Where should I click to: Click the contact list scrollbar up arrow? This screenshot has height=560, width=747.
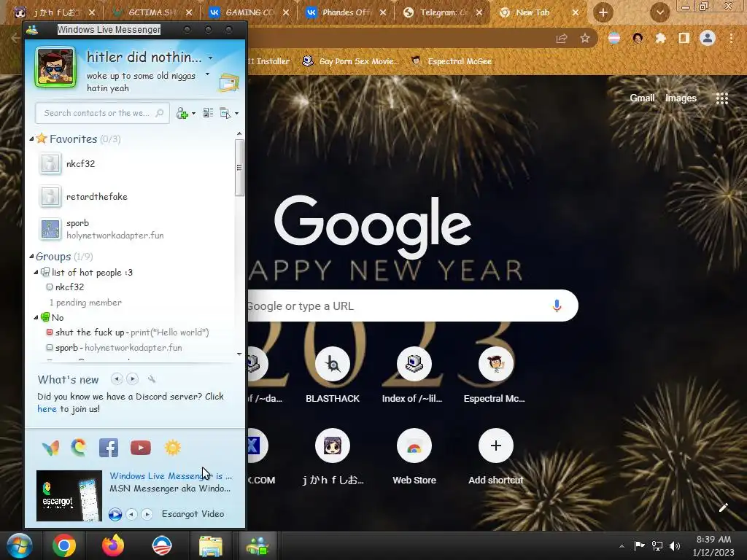[x=239, y=134]
